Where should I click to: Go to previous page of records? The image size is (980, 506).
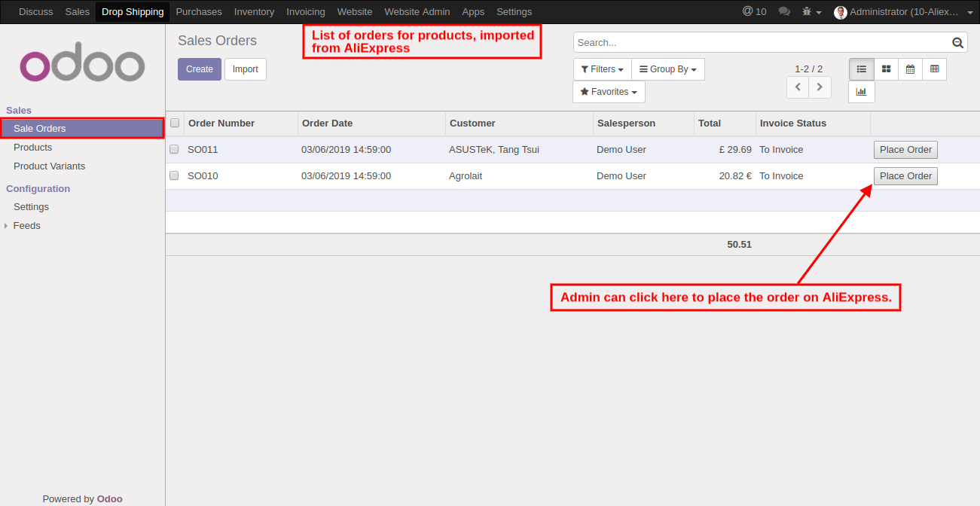pyautogui.click(x=798, y=87)
